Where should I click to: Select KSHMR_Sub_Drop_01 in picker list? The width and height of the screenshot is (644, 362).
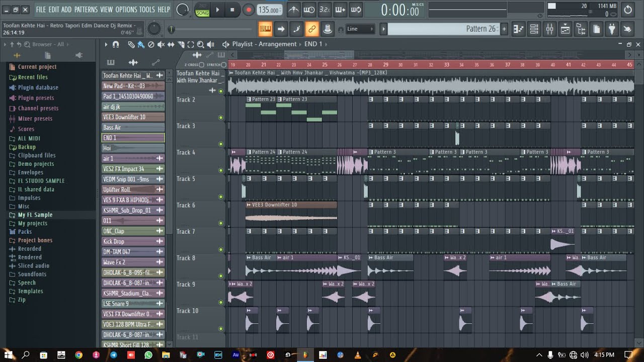(133, 211)
